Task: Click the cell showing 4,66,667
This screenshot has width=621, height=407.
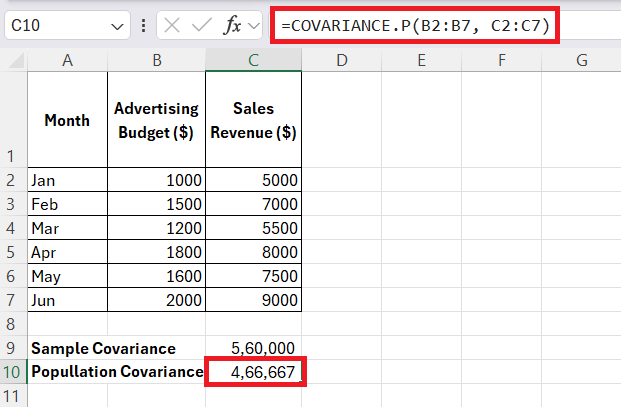Action: [253, 372]
